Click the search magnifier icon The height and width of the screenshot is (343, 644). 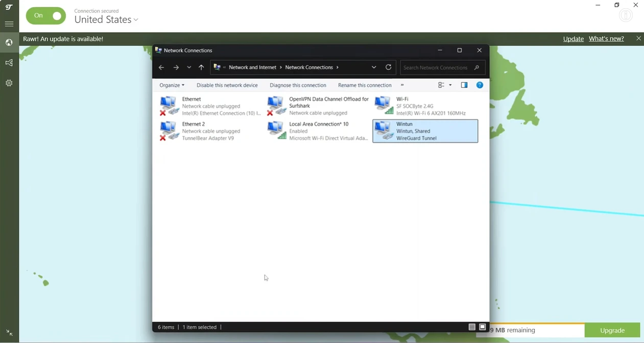coord(476,67)
